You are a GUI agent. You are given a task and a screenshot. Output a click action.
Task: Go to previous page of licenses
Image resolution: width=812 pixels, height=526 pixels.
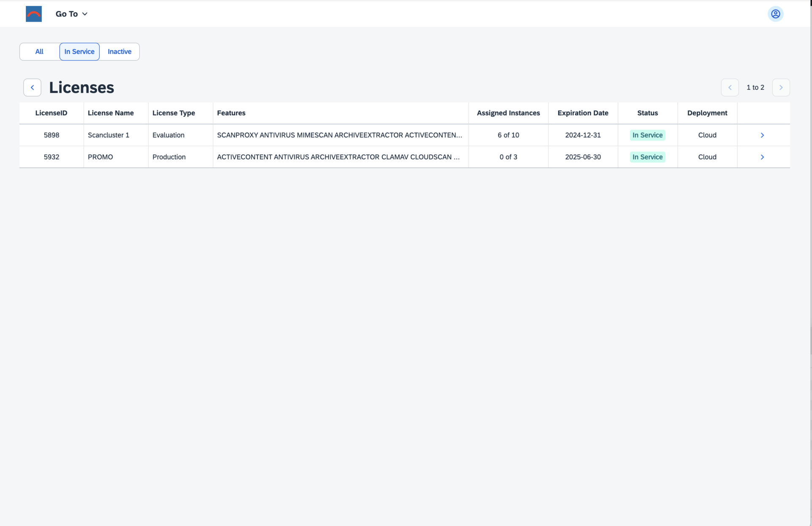pyautogui.click(x=730, y=88)
